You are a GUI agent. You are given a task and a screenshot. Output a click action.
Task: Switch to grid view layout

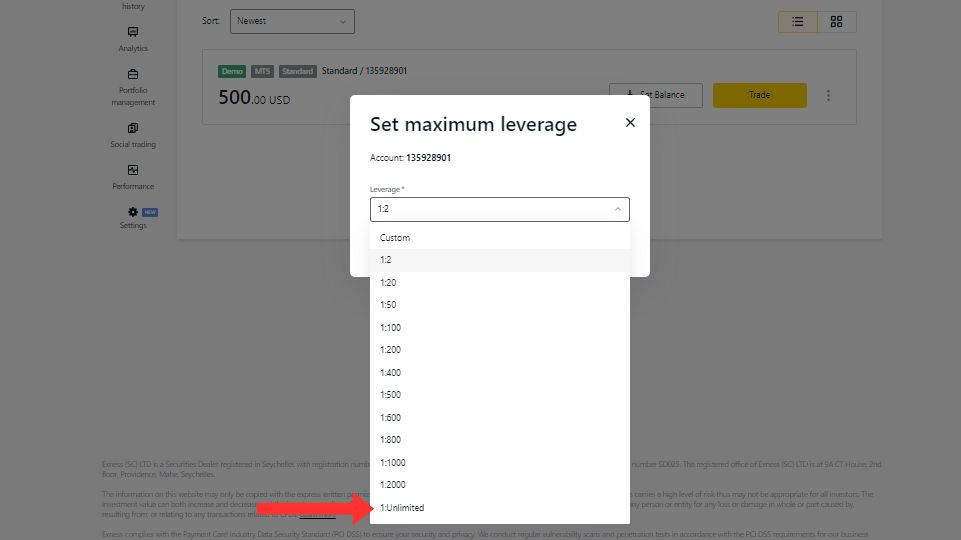837,21
